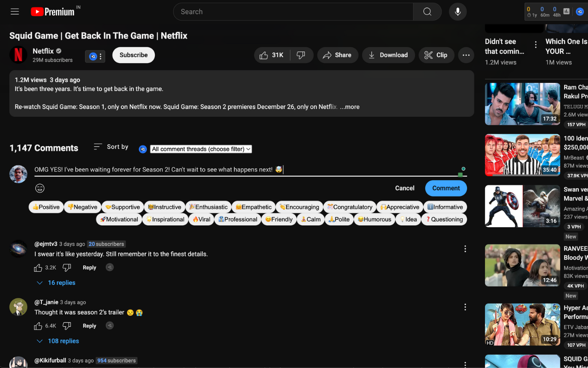Download the video
Screen dimensions: 588x368
388,55
